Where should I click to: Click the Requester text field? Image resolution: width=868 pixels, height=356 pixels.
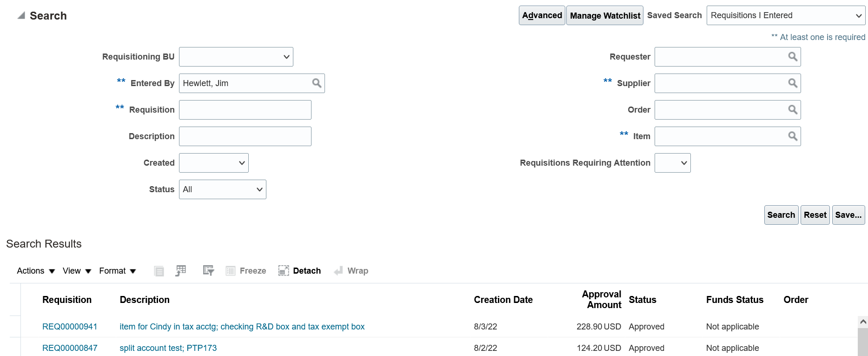(x=721, y=57)
